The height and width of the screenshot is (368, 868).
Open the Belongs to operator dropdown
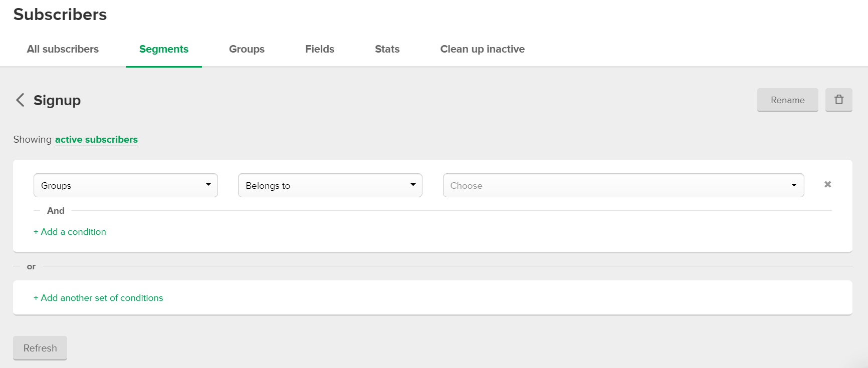coord(330,185)
